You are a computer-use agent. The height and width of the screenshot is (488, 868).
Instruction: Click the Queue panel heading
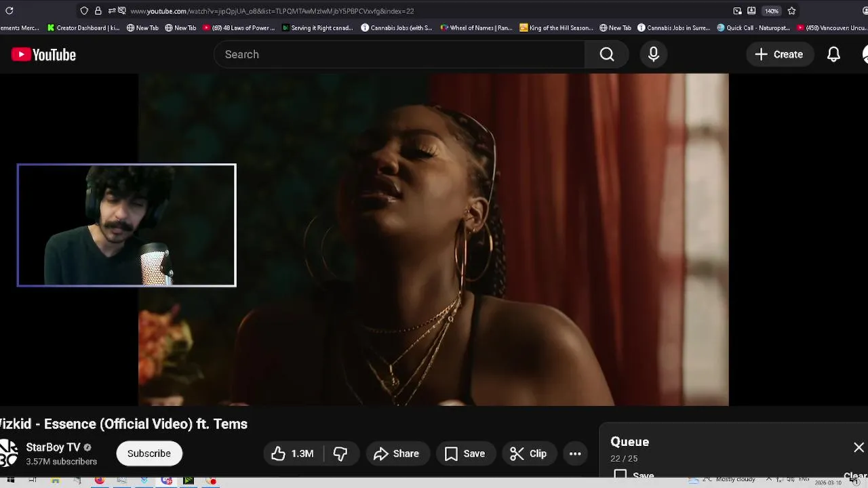629,442
